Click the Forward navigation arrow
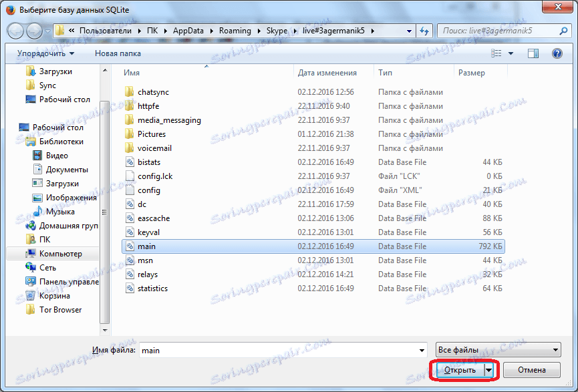This screenshot has width=578, height=392. coord(35,31)
